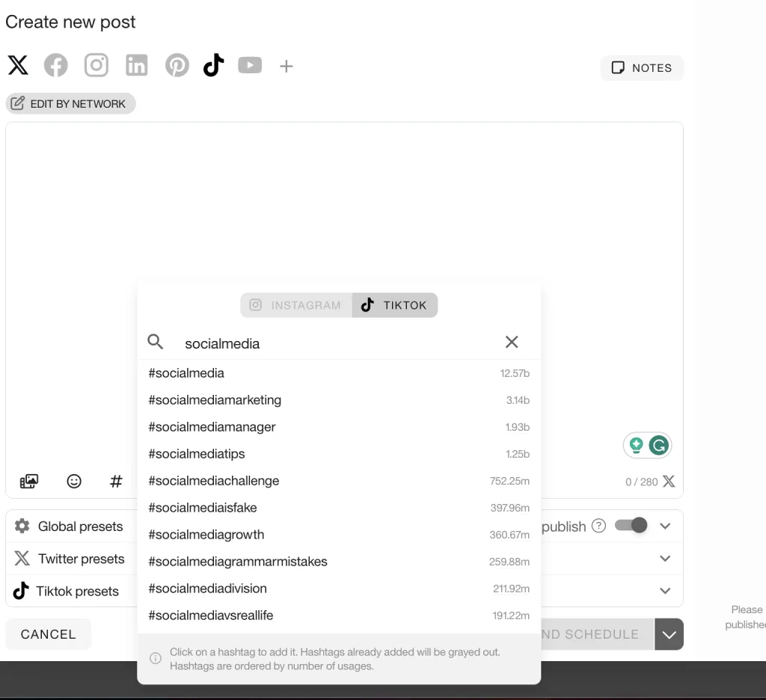Screen dimensions: 766x700
Task: Add the #socialmediaisfake hashtag
Action: (339, 508)
